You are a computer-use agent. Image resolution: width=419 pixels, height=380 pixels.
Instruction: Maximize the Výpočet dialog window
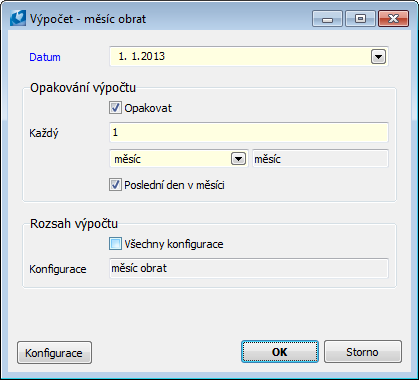(x=360, y=19)
